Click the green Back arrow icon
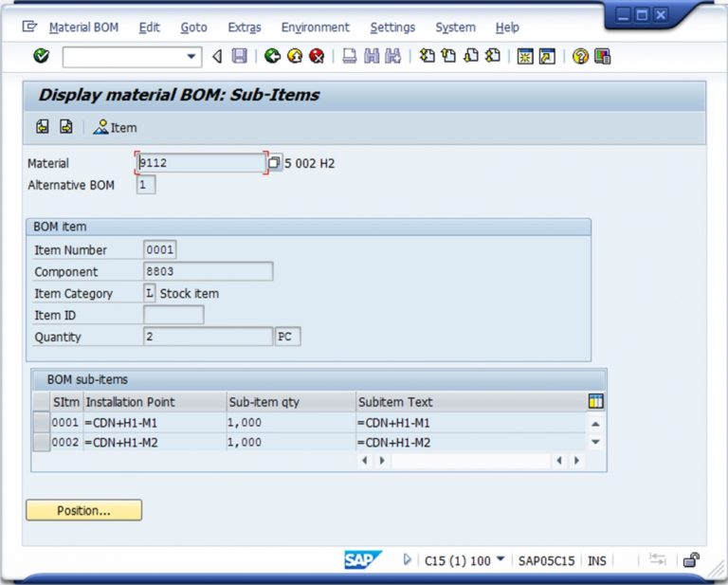The image size is (728, 585). [x=272, y=57]
